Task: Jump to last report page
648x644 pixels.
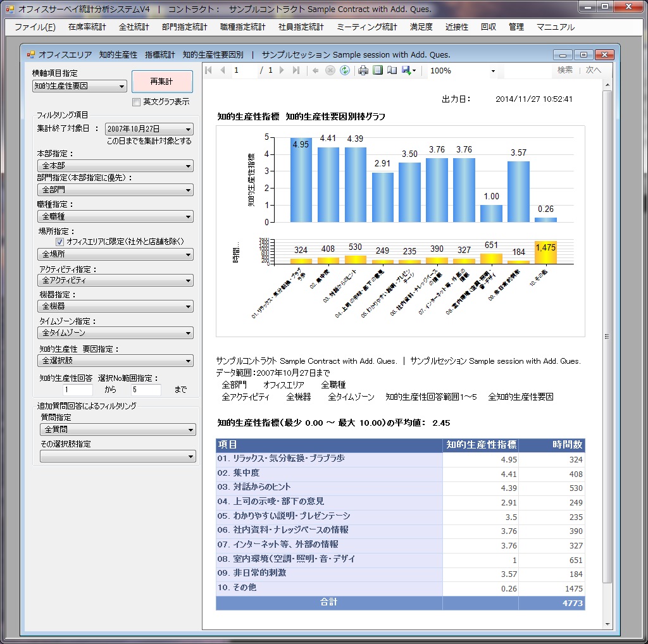Action: click(x=296, y=71)
